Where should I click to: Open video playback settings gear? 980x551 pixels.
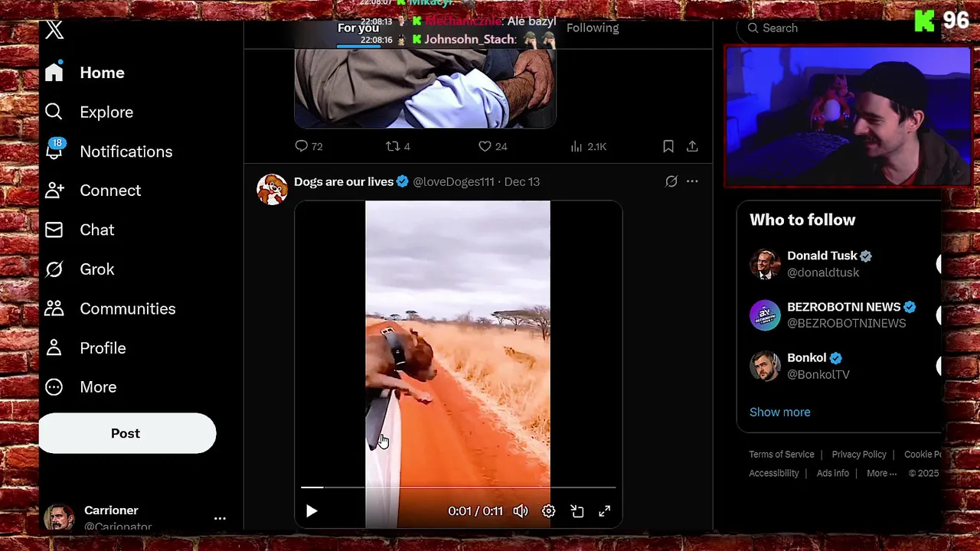549,511
